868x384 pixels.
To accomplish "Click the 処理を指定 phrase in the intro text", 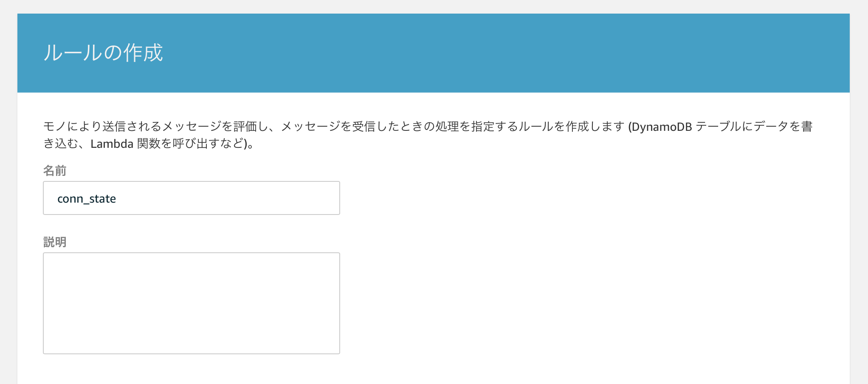I will coord(465,127).
